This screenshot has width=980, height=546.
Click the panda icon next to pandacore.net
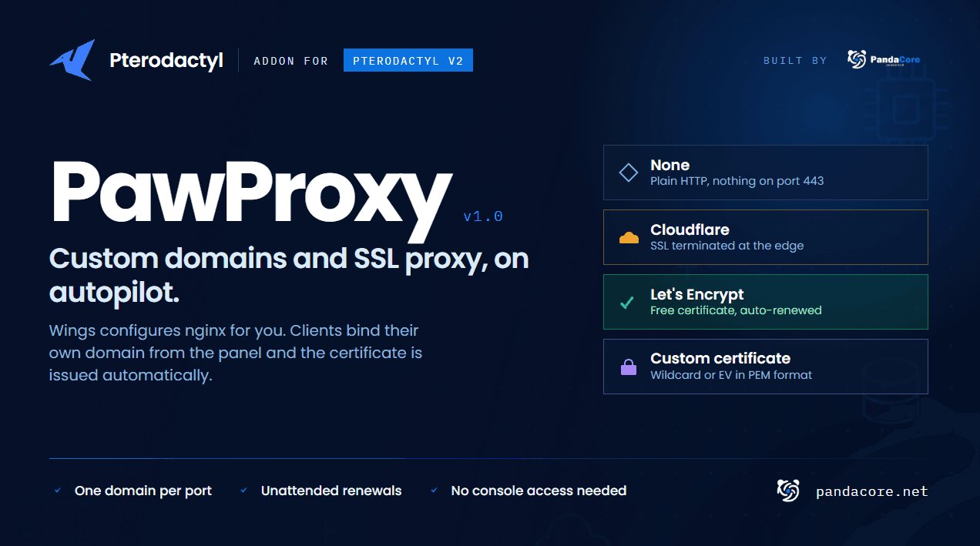click(x=788, y=491)
